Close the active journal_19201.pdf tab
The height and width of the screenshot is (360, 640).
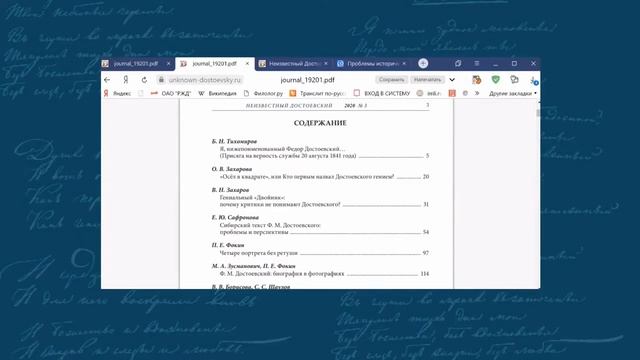(x=247, y=64)
